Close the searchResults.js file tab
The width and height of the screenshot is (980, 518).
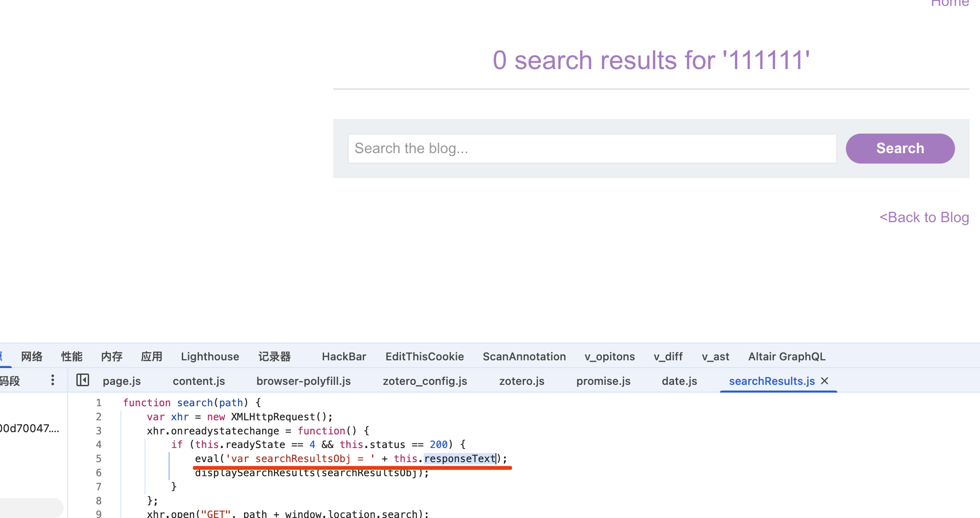825,381
